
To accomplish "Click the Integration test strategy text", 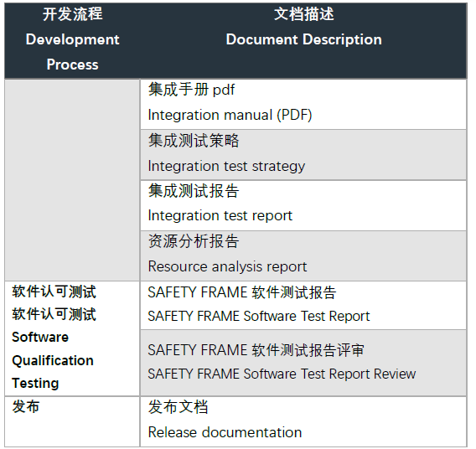I will pyautogui.click(x=226, y=166).
